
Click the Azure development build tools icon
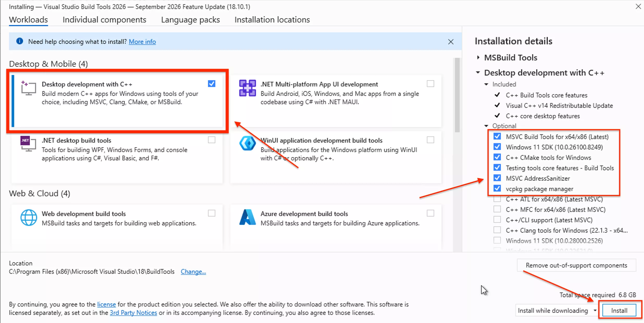(x=247, y=217)
